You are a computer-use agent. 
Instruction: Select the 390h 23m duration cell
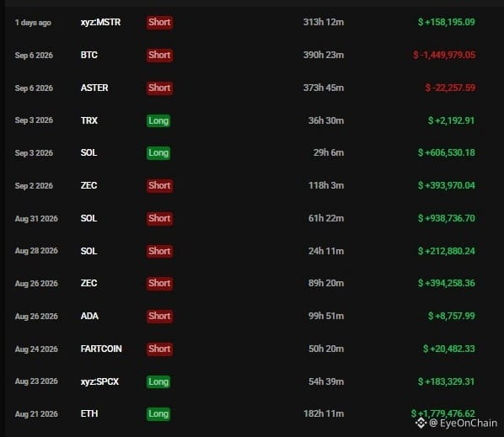(324, 55)
